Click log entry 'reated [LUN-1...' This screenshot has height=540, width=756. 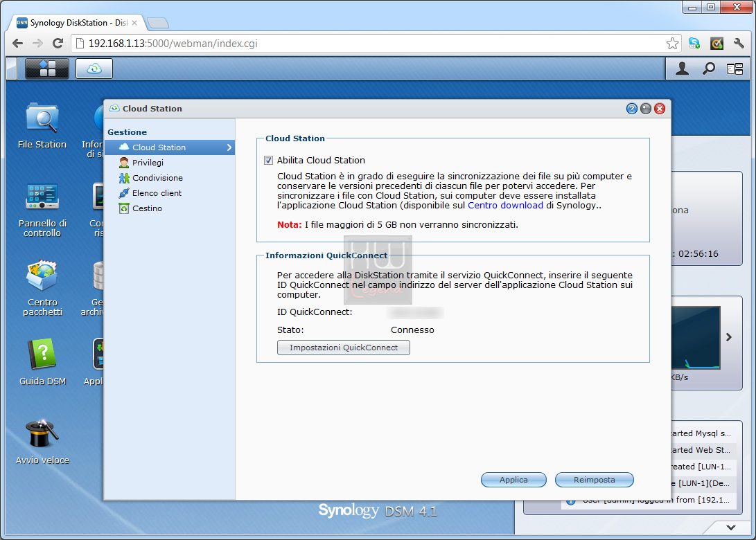702,467
